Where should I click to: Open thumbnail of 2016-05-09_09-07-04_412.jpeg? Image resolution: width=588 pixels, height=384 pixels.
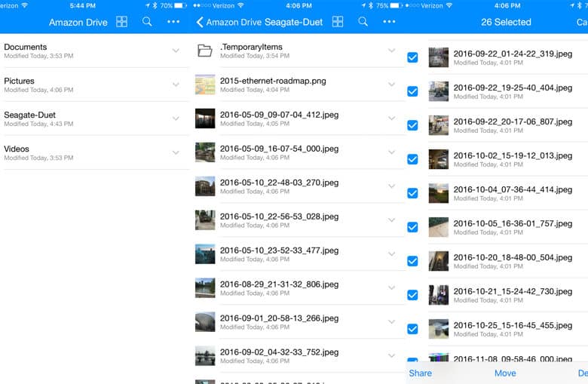pos(205,118)
